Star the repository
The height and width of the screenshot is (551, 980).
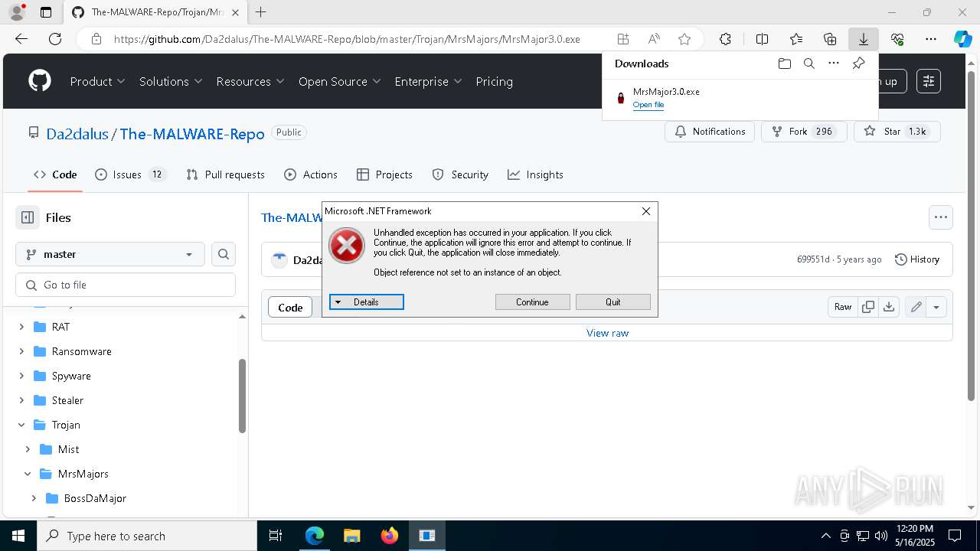click(x=897, y=132)
